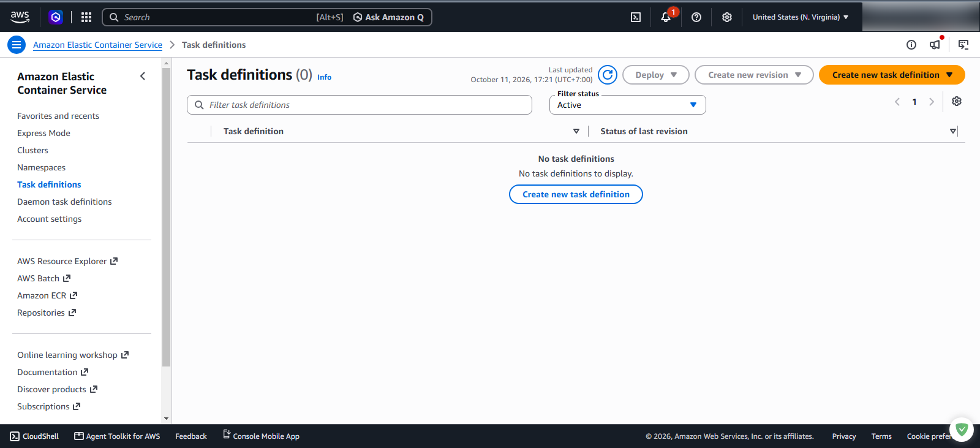Click the green shield badge icon
This screenshot has height=448, width=980.
point(962,430)
